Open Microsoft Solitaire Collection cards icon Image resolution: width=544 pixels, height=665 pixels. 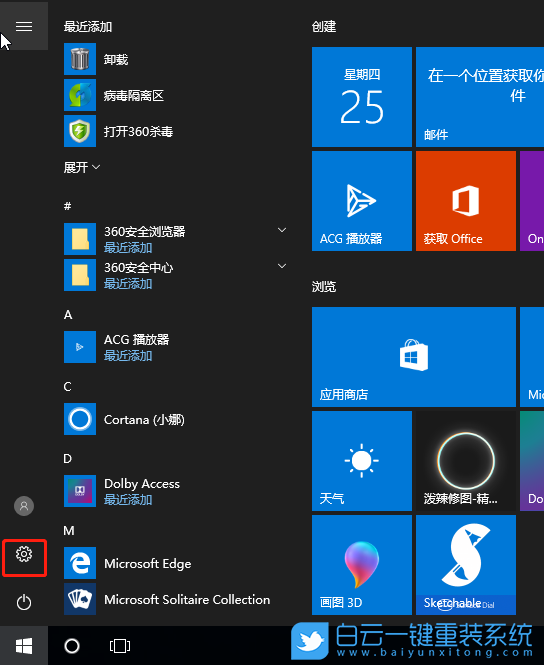coord(80,599)
